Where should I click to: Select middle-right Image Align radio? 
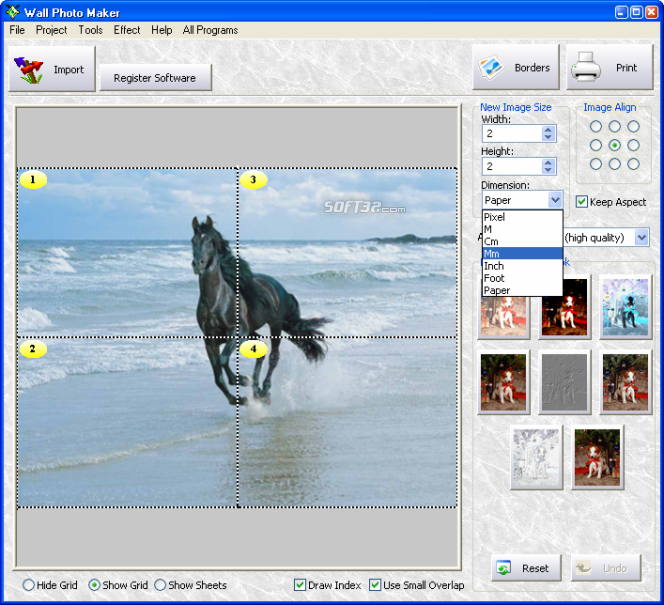click(634, 145)
